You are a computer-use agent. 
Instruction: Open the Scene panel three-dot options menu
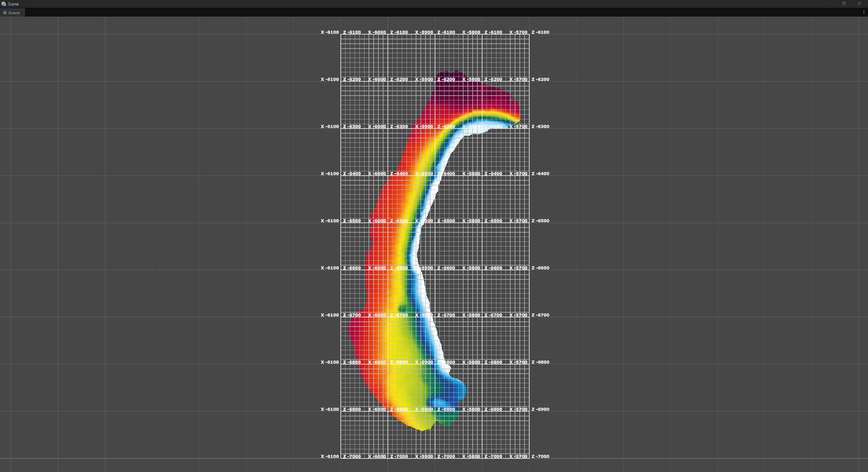pyautogui.click(x=864, y=12)
